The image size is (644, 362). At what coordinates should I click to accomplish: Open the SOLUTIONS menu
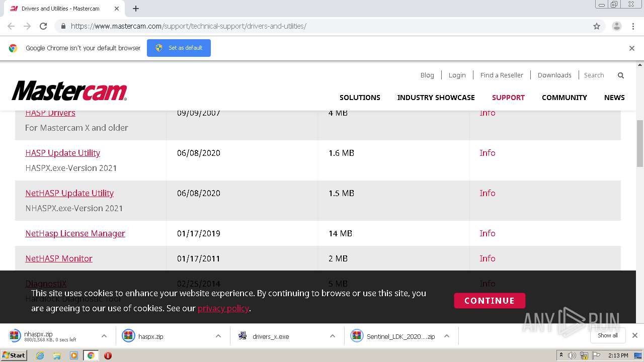[x=360, y=98]
